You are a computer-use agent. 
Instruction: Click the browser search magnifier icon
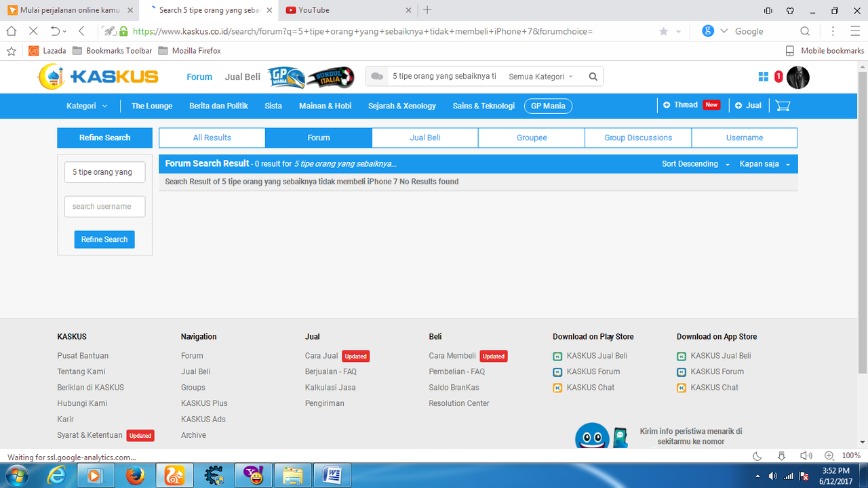click(805, 31)
